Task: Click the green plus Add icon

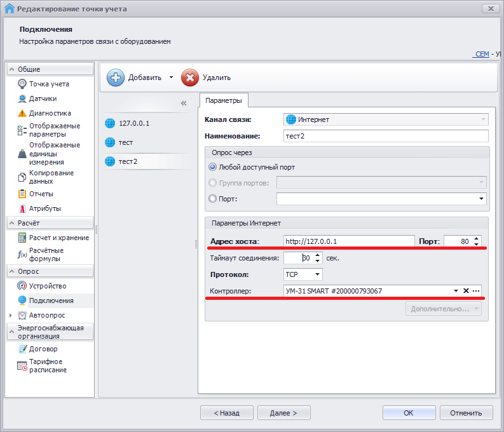Action: [116, 78]
